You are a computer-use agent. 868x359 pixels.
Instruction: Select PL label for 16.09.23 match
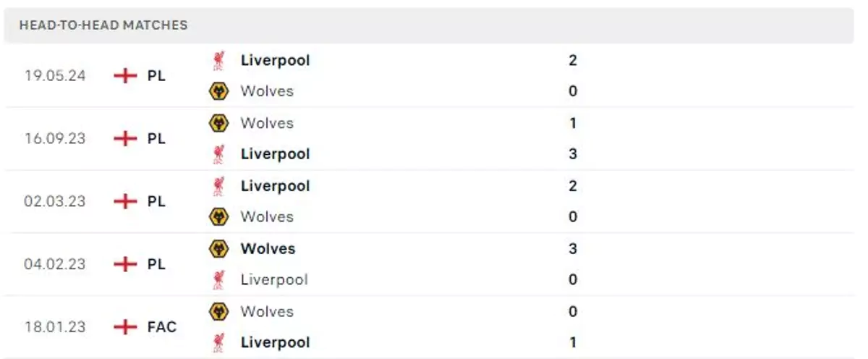pyautogui.click(x=156, y=138)
